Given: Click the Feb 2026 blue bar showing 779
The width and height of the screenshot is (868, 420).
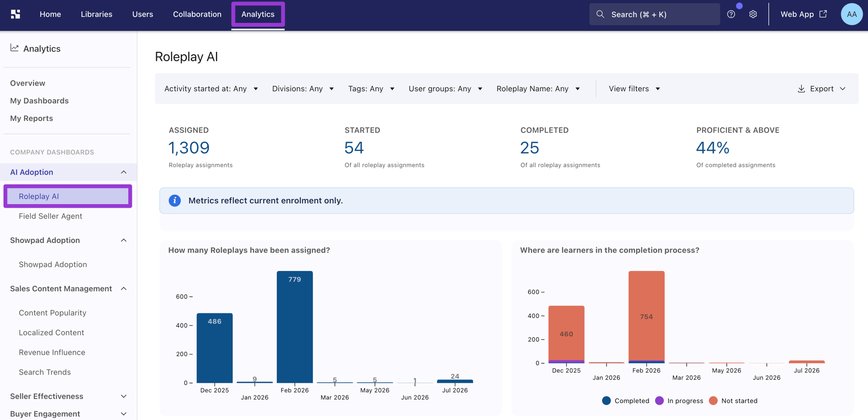Looking at the screenshot, I should 295,327.
